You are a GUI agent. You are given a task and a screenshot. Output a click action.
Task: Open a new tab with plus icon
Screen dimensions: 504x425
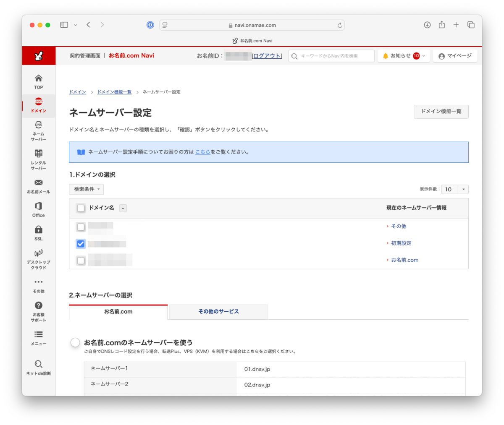click(456, 25)
